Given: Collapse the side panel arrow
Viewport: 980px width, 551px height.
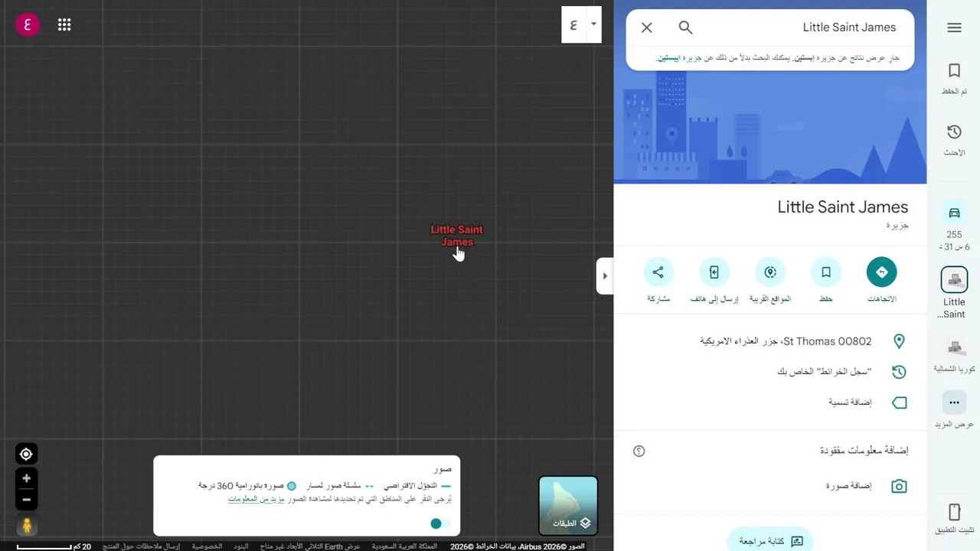Looking at the screenshot, I should [605, 275].
